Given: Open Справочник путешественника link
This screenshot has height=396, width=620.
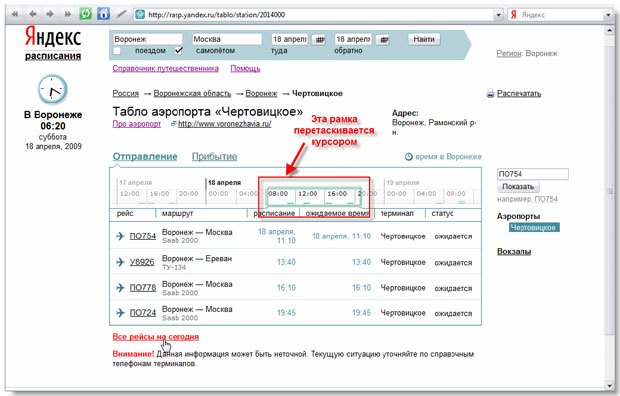Looking at the screenshot, I should pyautogui.click(x=165, y=68).
